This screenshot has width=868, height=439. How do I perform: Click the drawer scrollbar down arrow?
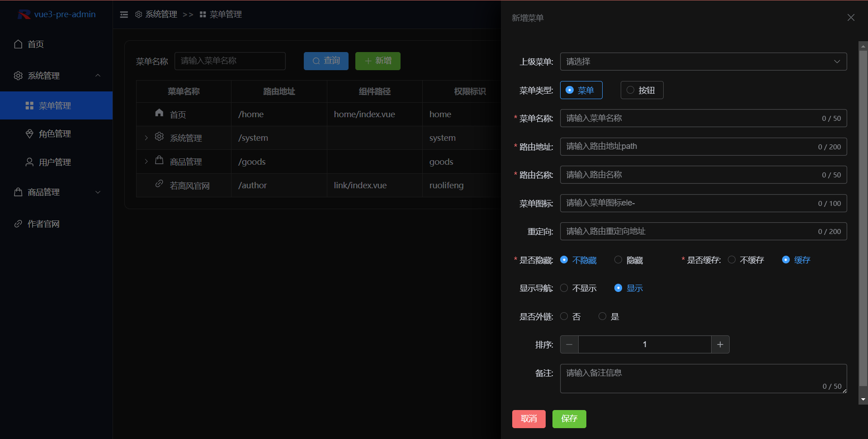tap(863, 400)
